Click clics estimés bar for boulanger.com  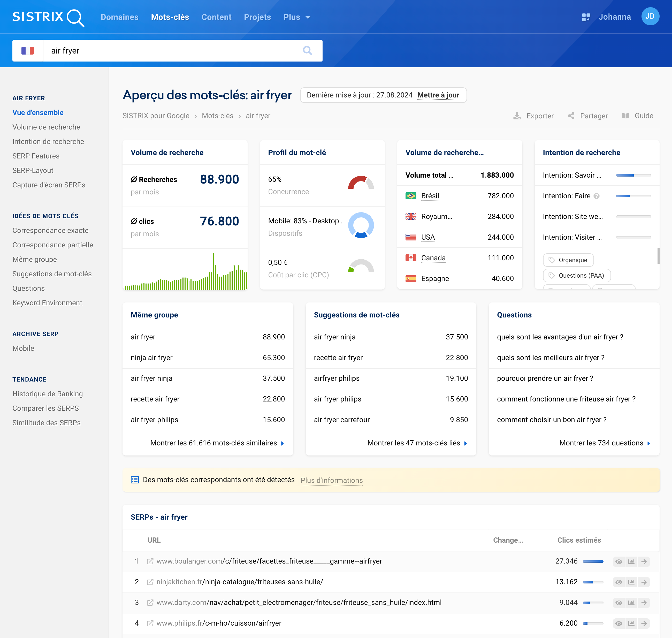click(593, 561)
